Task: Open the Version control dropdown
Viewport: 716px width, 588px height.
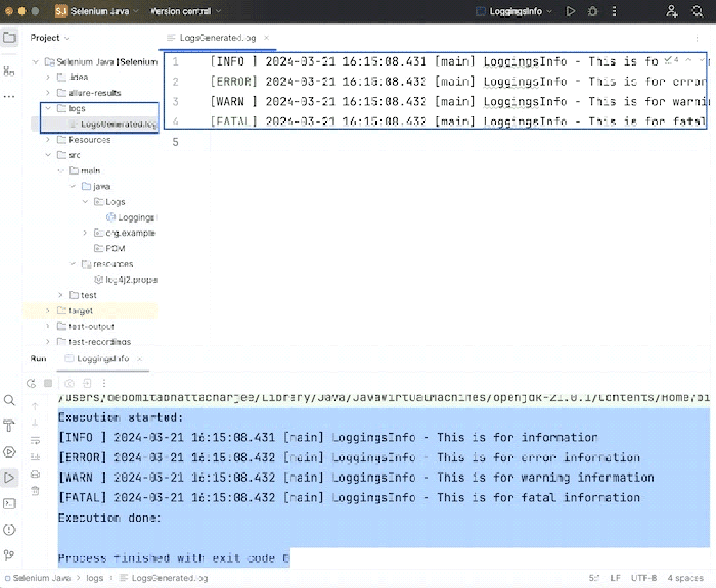Action: pos(185,11)
